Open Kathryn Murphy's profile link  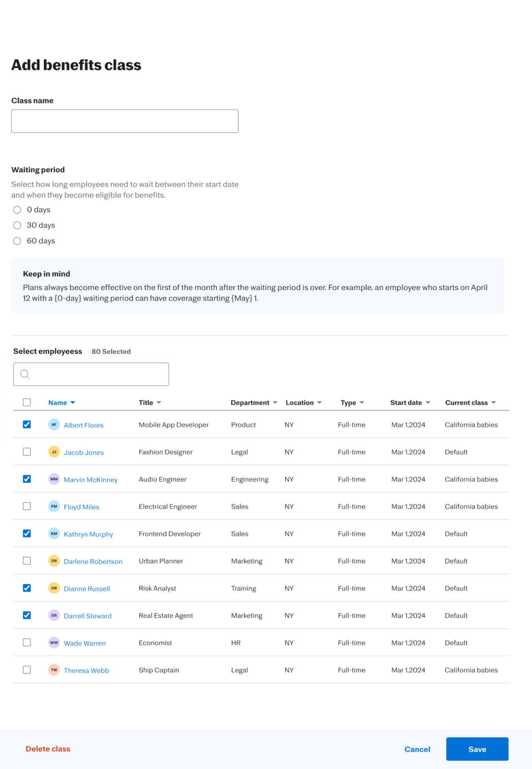[88, 534]
